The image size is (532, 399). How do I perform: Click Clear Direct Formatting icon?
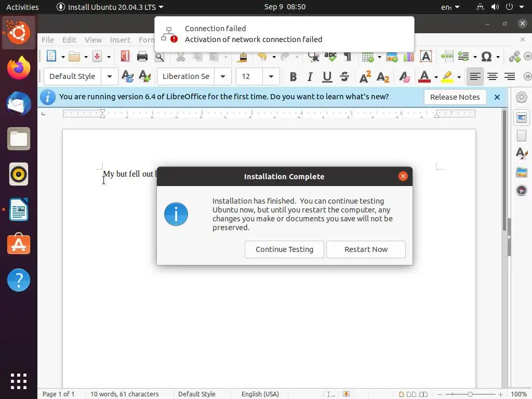click(x=404, y=77)
